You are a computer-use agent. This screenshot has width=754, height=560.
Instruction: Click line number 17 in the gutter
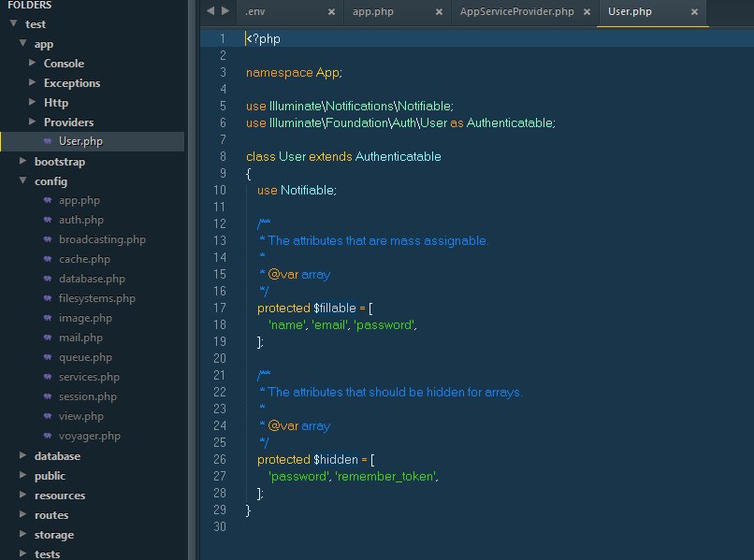point(220,309)
